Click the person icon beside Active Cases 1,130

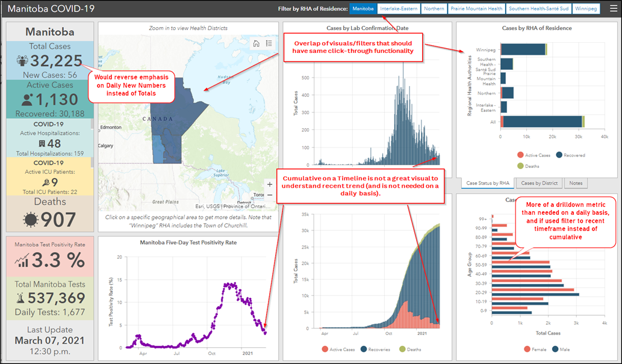click(27, 99)
